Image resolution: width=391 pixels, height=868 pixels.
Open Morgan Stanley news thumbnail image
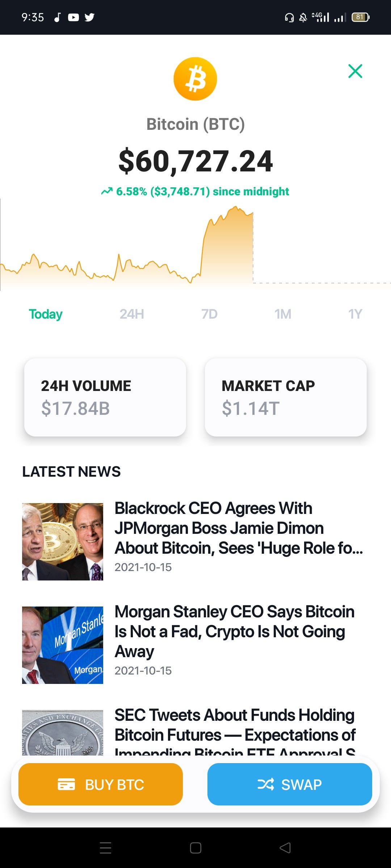(x=63, y=645)
